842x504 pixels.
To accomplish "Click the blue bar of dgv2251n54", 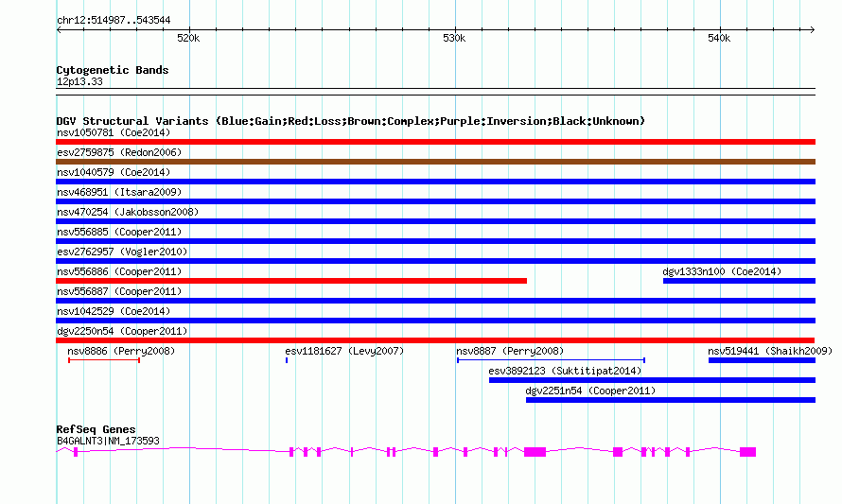I will pos(671,400).
